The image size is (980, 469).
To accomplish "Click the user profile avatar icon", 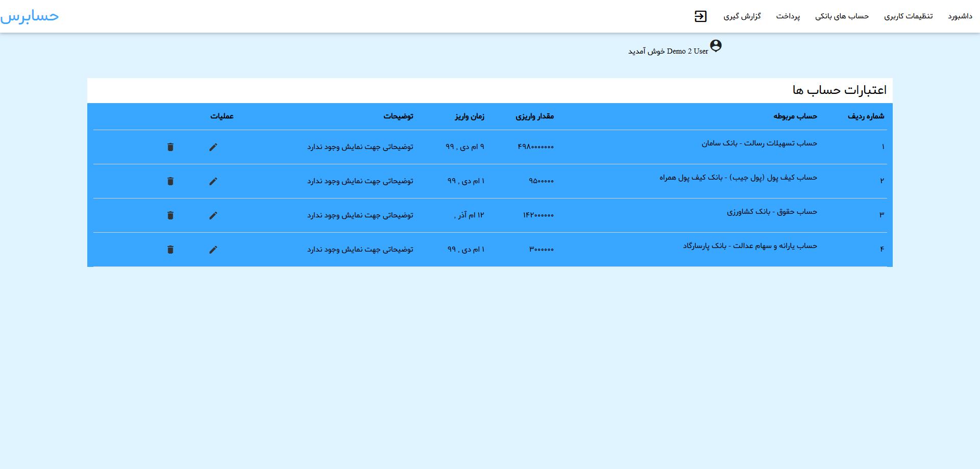I will click(x=716, y=46).
